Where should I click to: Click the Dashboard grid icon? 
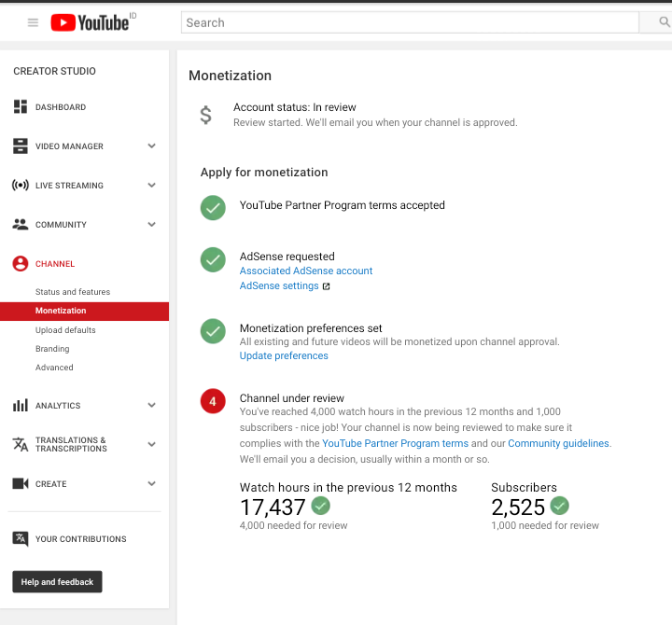pyautogui.click(x=21, y=106)
